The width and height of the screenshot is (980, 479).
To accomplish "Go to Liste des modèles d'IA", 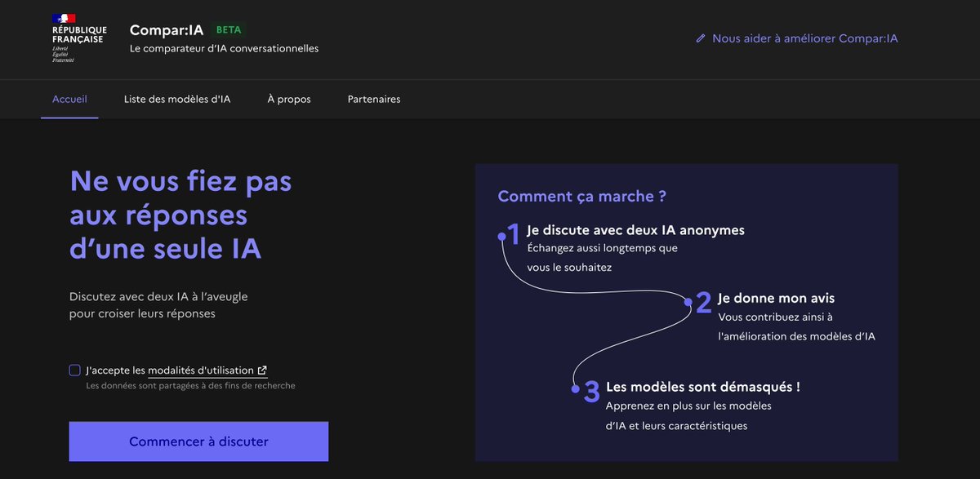I will [x=177, y=100].
